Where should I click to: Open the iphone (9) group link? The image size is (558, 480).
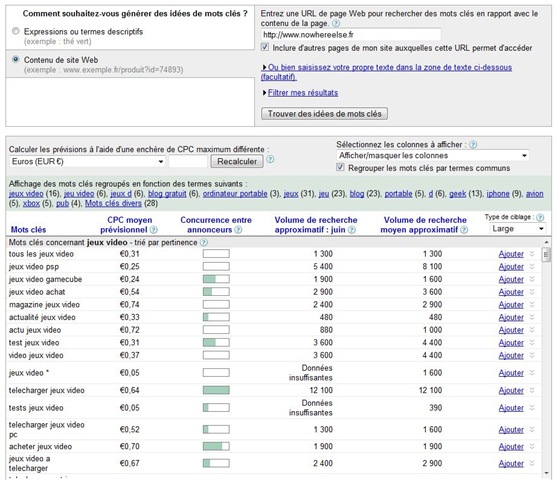498,194
